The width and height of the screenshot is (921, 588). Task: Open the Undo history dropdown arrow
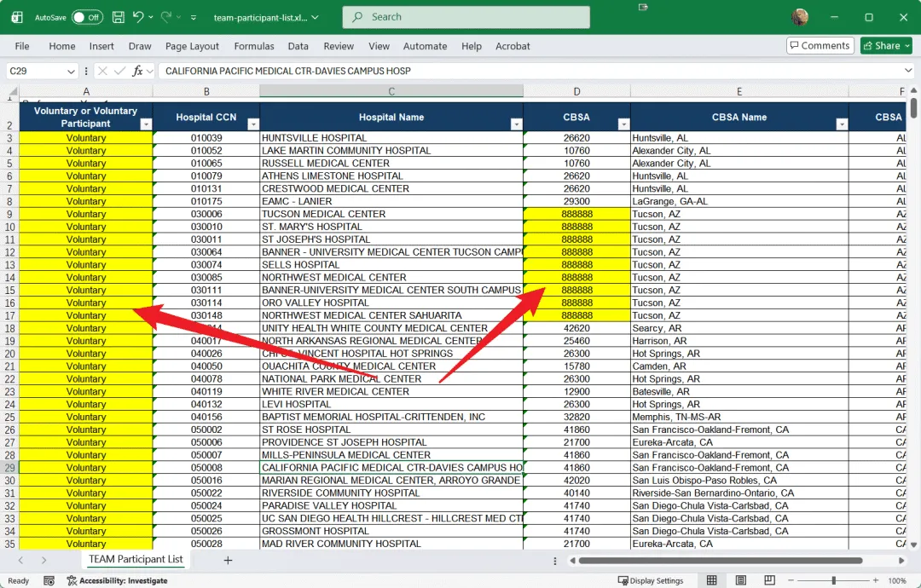pyautogui.click(x=151, y=18)
